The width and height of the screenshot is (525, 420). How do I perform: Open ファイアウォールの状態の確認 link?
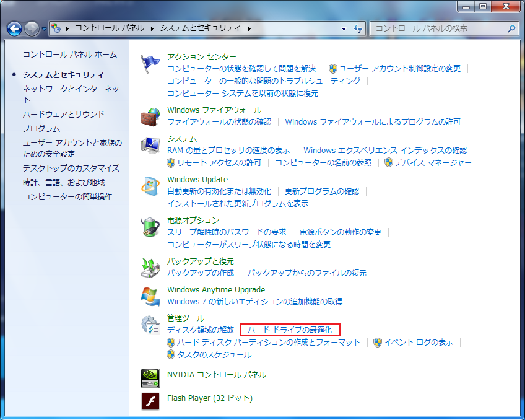[x=219, y=122]
